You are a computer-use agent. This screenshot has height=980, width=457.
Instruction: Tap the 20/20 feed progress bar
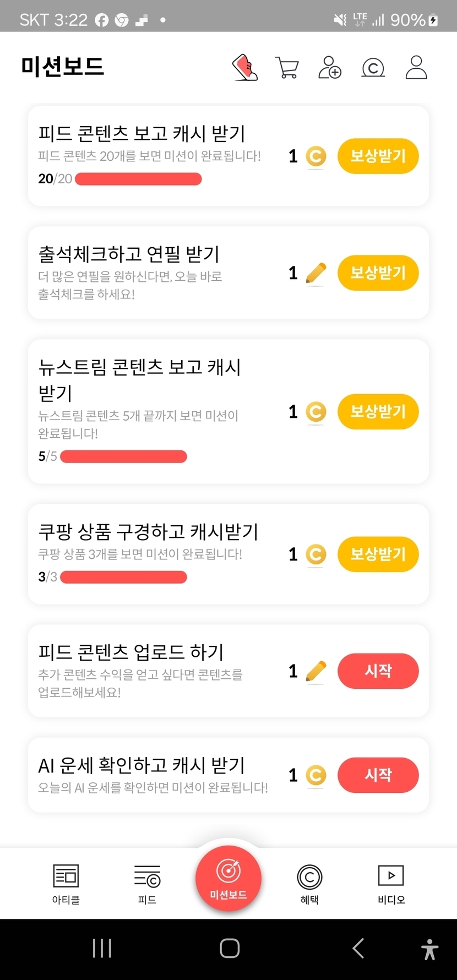tap(138, 179)
